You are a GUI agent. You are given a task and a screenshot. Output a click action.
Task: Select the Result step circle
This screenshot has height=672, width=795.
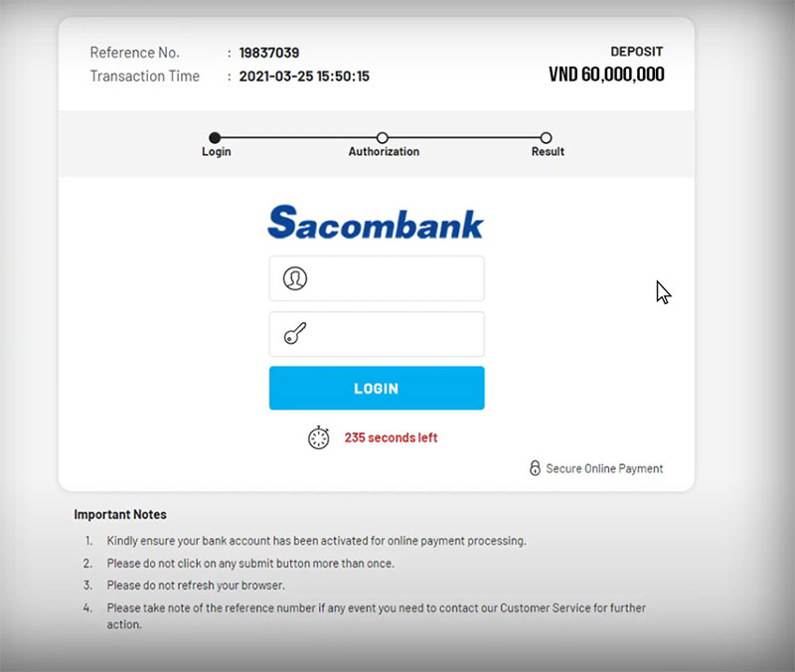click(x=546, y=138)
